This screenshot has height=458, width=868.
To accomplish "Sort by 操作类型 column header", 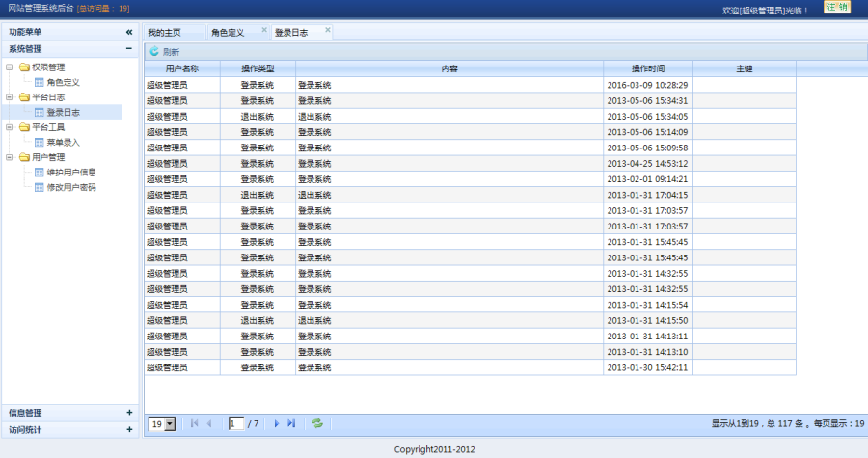I will pos(258,68).
